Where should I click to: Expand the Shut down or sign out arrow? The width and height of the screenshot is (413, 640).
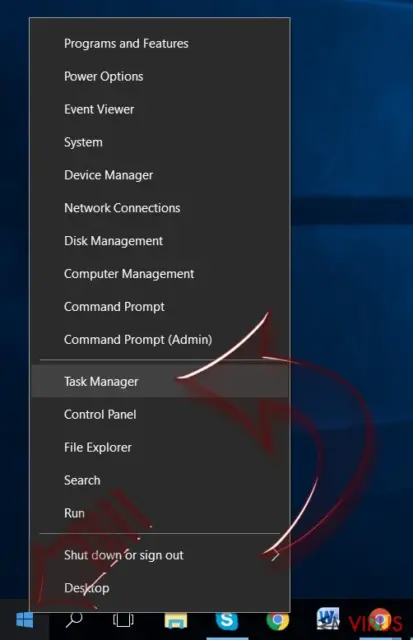(x=276, y=555)
